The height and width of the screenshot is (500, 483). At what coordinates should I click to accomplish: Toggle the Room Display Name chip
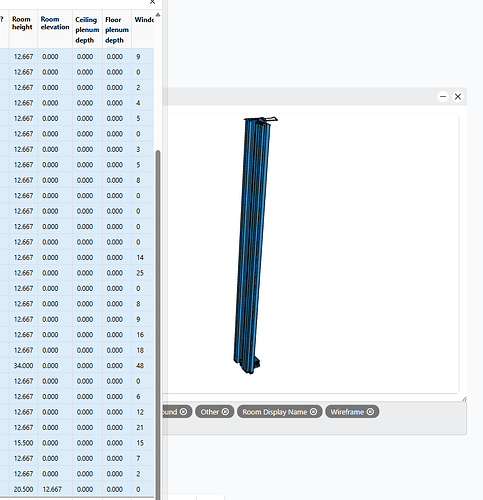point(279,412)
